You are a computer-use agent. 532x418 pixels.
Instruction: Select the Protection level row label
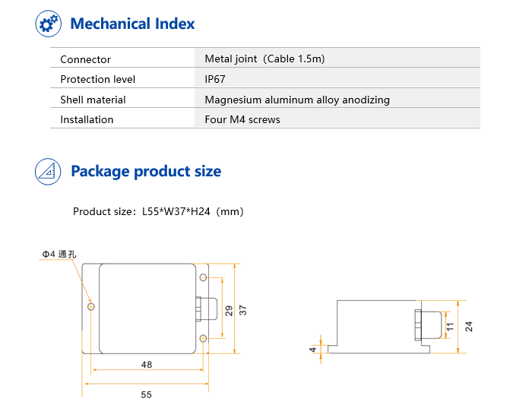point(98,79)
